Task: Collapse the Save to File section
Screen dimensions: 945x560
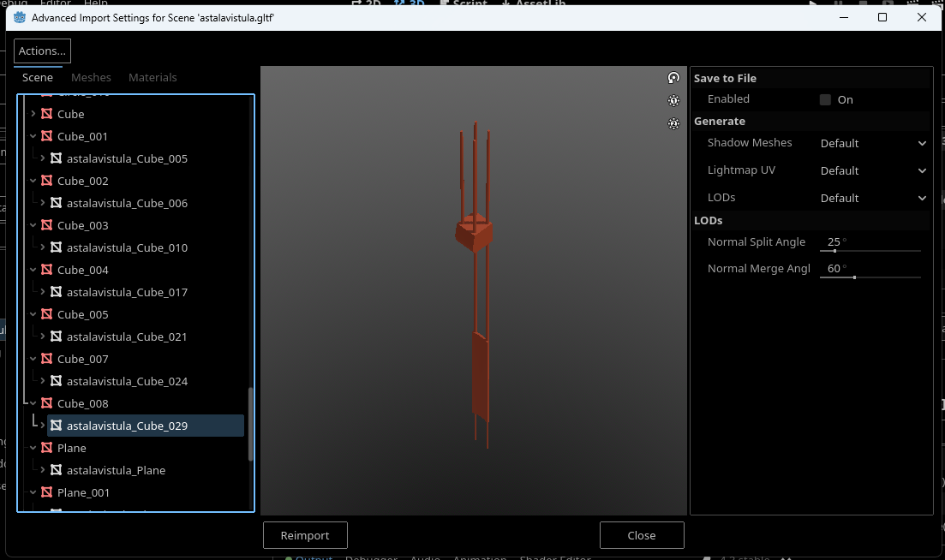Action: [811, 78]
